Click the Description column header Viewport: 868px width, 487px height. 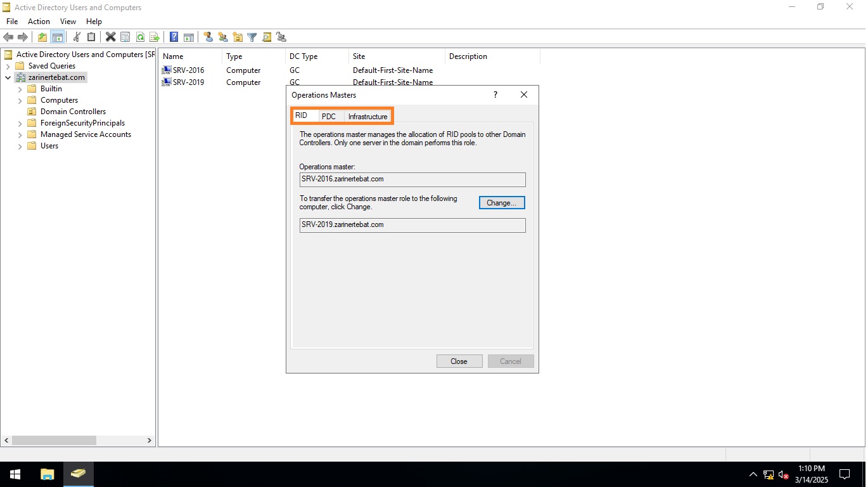[x=492, y=56]
